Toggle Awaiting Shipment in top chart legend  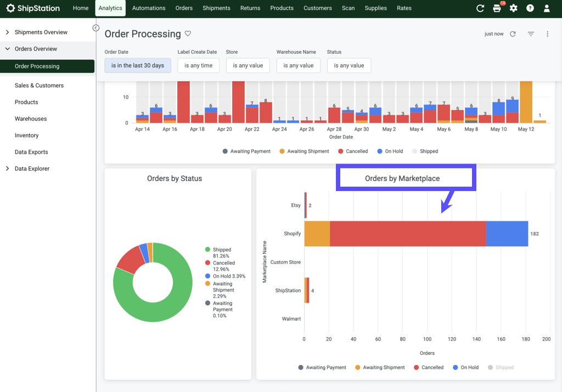pos(304,152)
